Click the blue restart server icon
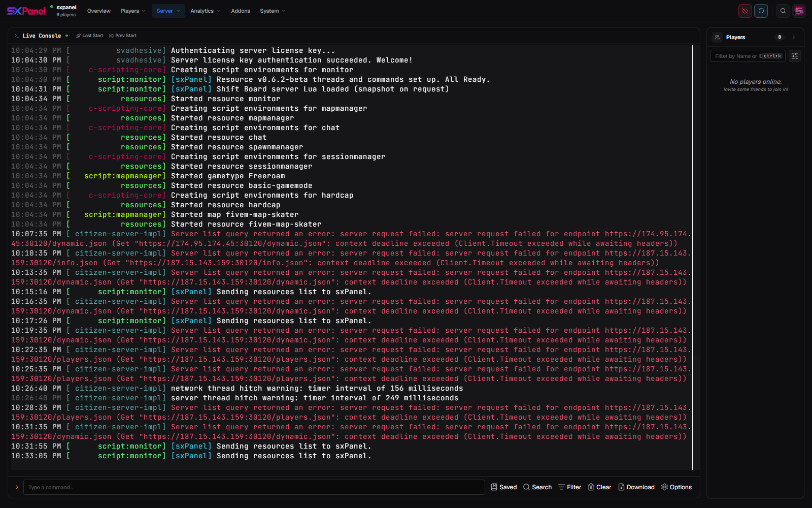This screenshot has width=812, height=508. point(761,11)
